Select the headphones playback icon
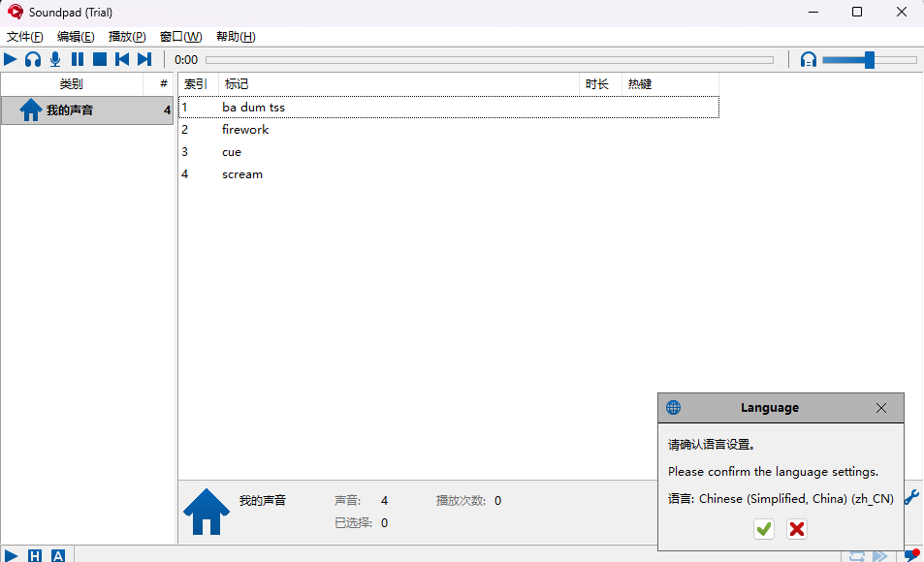The height and width of the screenshot is (562, 924). point(32,59)
